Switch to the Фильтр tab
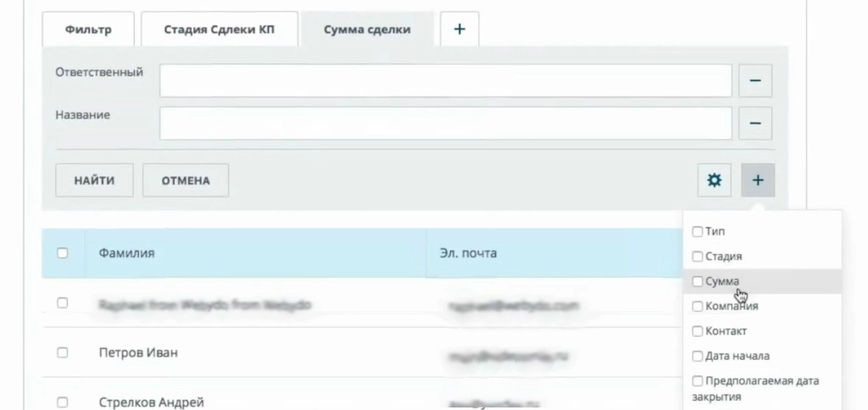The image size is (868, 410). coord(88,30)
